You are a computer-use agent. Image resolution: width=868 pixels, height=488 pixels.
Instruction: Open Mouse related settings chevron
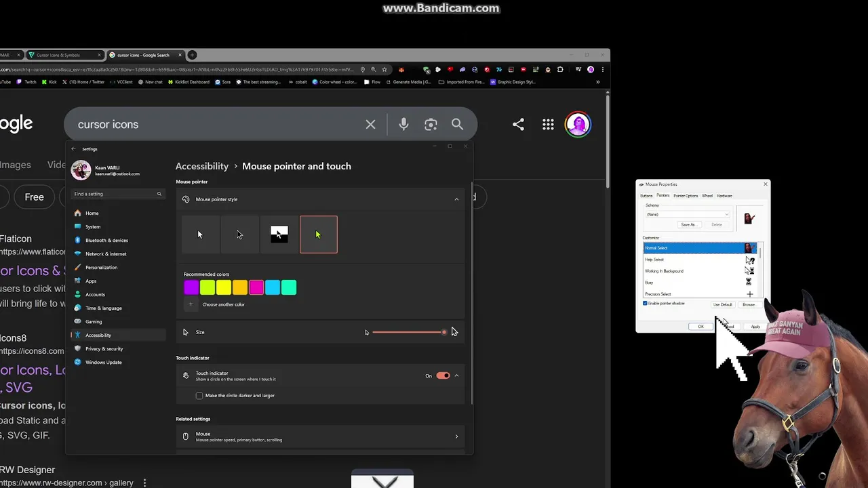tap(456, 436)
